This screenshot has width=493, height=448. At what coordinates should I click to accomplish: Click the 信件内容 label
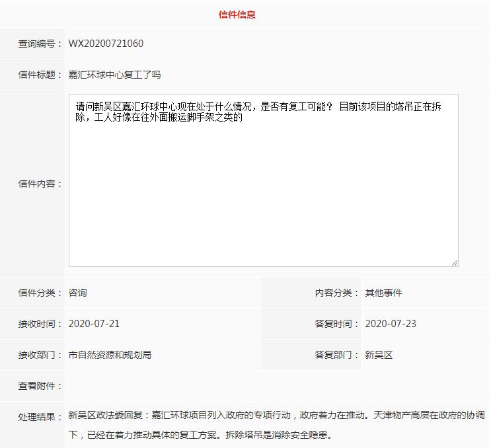click(40, 184)
